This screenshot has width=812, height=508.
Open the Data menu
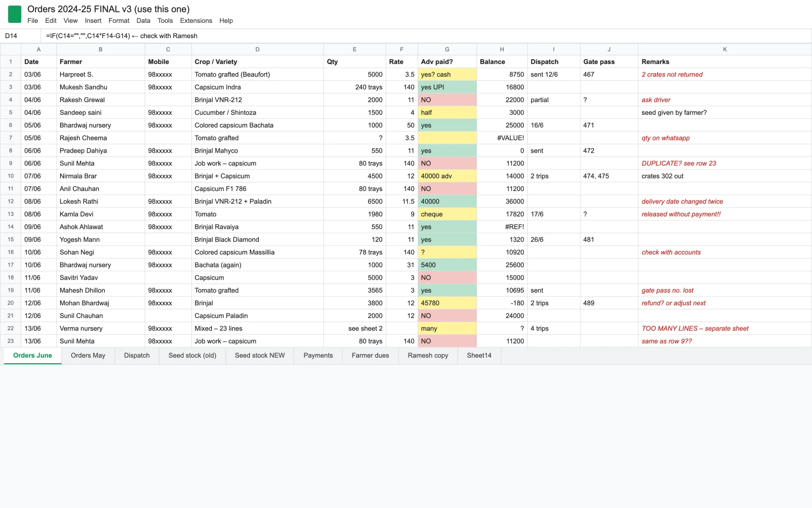143,21
